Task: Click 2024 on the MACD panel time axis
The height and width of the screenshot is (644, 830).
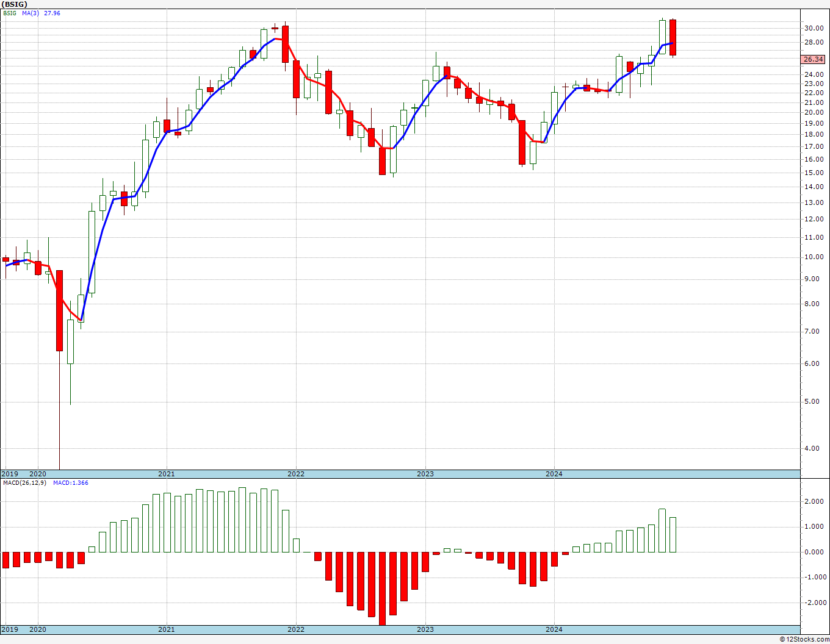Action: coord(554,629)
